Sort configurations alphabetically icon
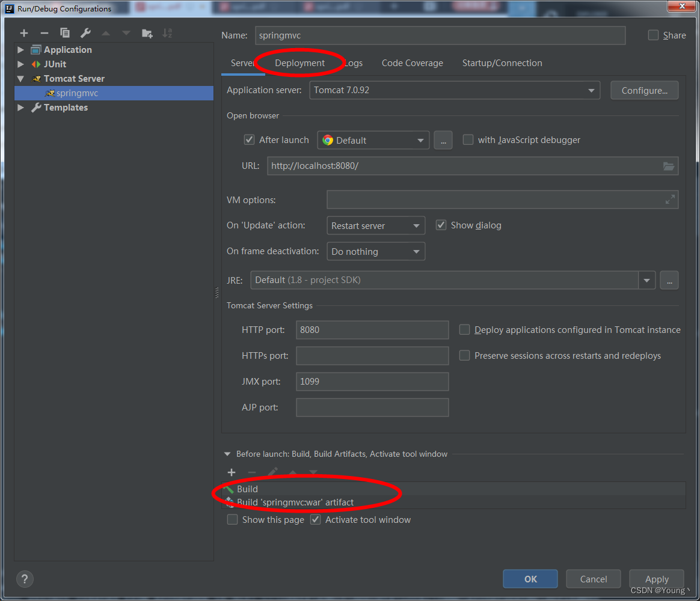This screenshot has width=700, height=601. coord(167,33)
